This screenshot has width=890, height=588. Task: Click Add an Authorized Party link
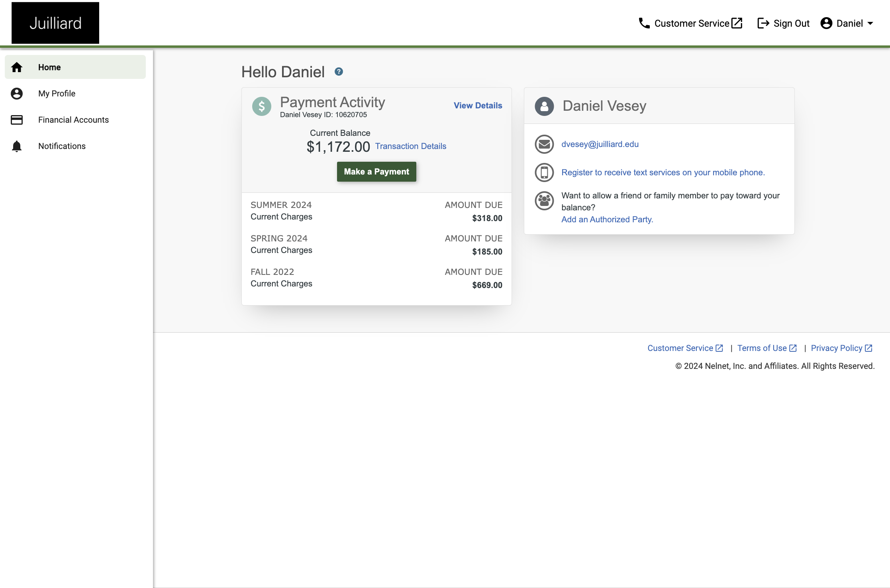click(607, 220)
